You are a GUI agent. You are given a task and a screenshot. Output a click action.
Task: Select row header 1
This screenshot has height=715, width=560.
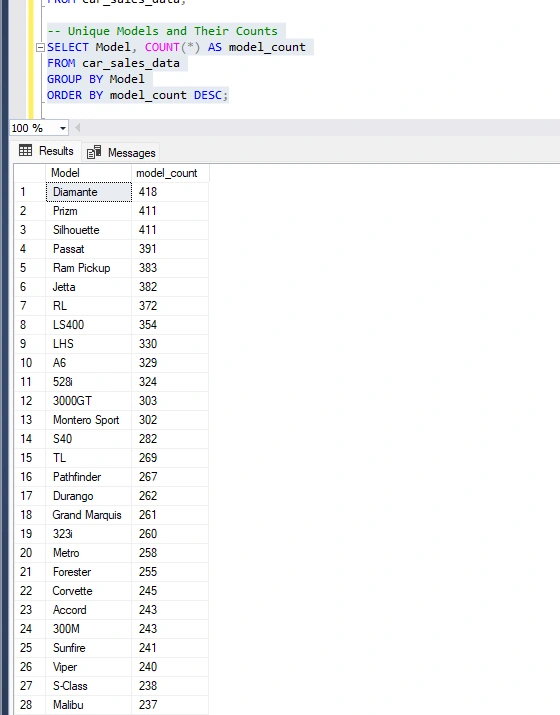coord(30,192)
